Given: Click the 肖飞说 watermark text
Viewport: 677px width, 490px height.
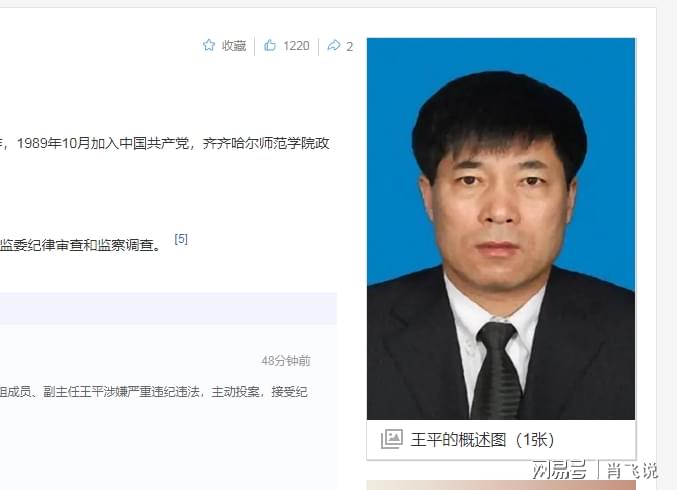Looking at the screenshot, I should tap(632, 470).
